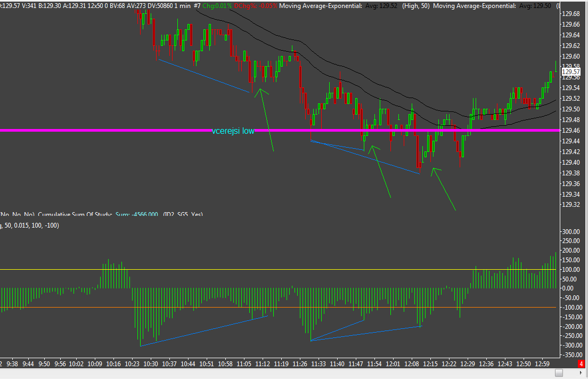The height and width of the screenshot is (379, 588).
Task: Click the 100.00 study scale label
Action: (x=571, y=270)
